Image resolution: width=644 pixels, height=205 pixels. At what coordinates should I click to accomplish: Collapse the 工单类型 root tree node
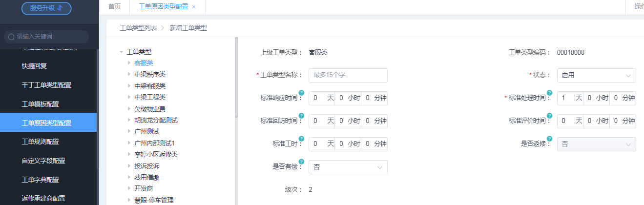coord(121,51)
